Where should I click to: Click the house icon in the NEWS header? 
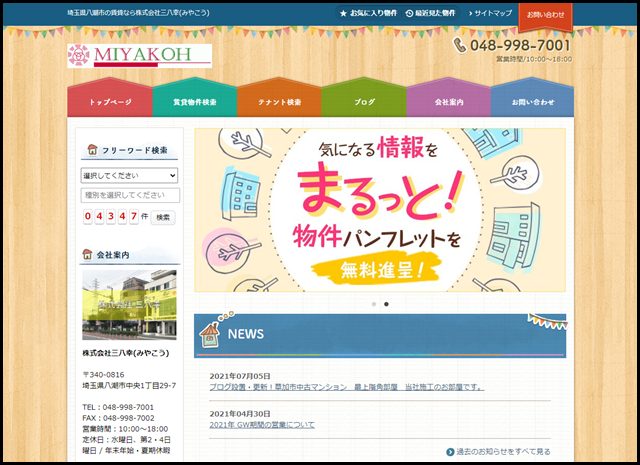pos(210,334)
